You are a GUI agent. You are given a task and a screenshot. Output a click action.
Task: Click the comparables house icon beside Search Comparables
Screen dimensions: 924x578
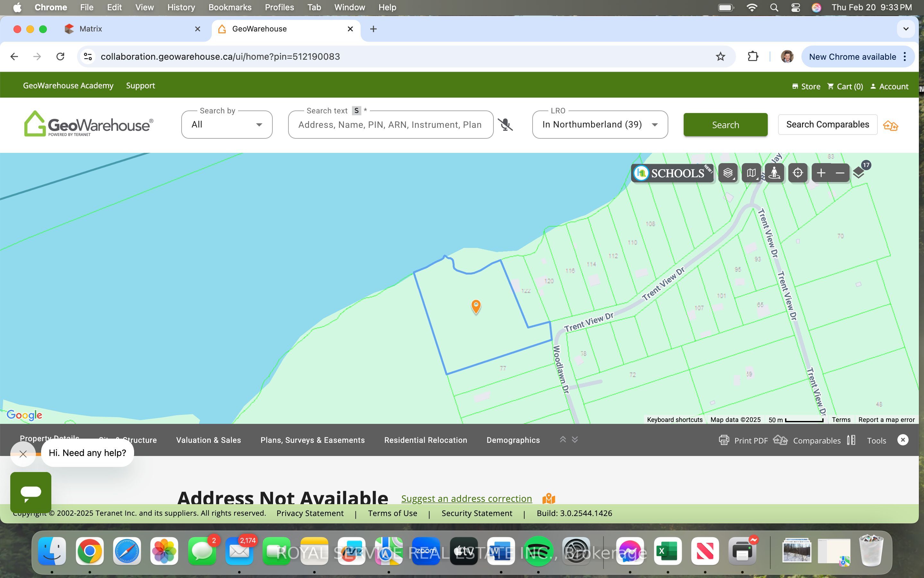pos(890,125)
